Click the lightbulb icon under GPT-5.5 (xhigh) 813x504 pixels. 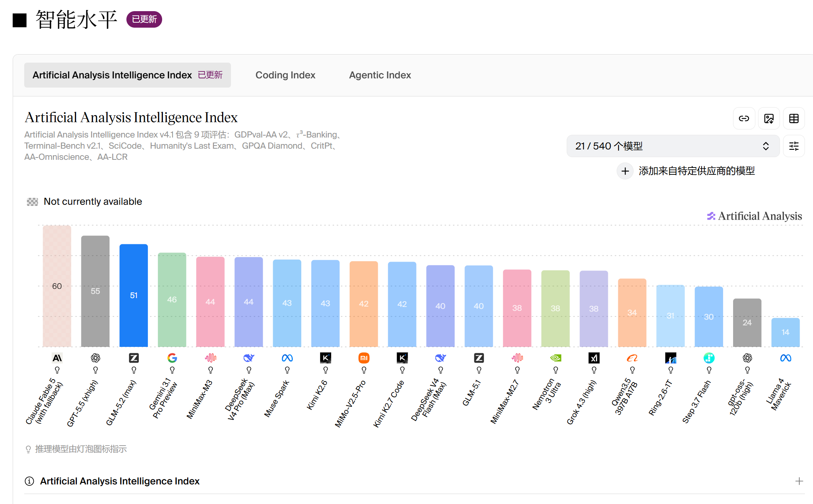tap(95, 370)
